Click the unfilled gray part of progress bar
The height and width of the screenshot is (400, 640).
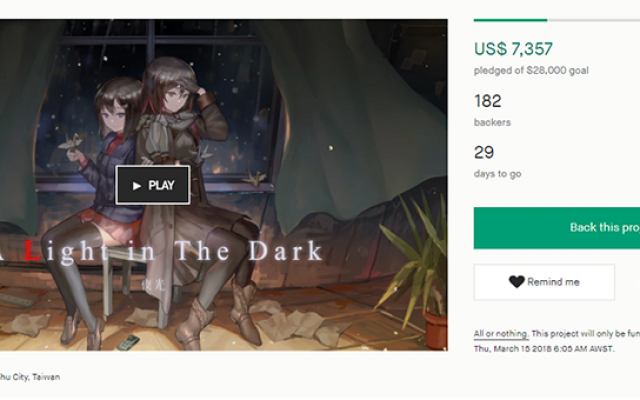point(593,20)
